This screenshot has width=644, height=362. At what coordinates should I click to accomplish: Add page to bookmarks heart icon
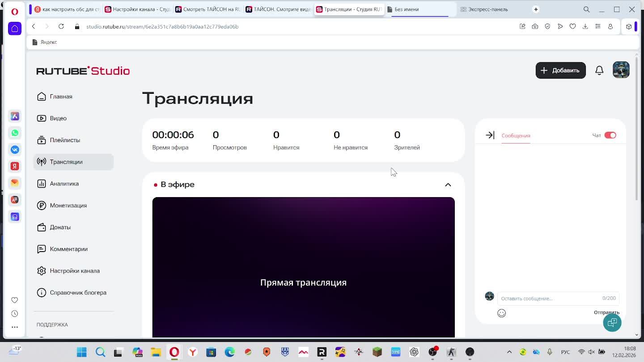572,26
